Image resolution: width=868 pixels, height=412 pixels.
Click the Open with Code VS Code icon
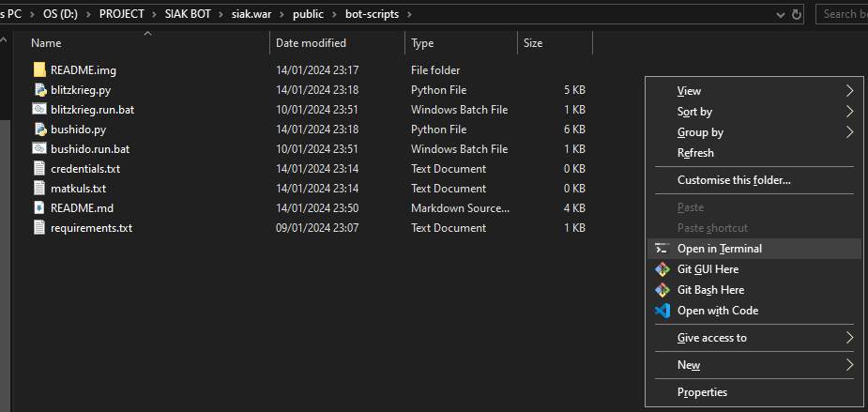point(662,311)
